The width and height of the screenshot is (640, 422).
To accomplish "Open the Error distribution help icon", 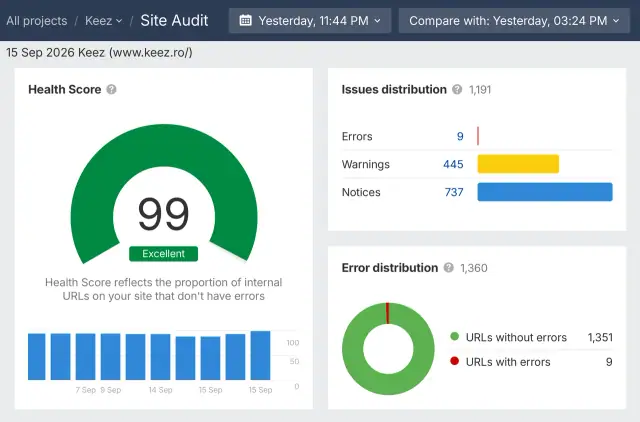I will point(449,268).
